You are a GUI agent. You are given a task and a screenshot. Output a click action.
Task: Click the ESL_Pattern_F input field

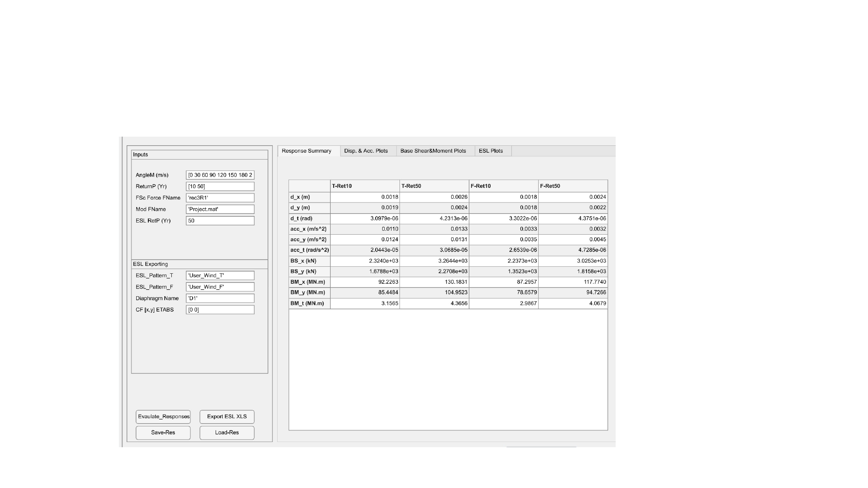[x=220, y=287]
